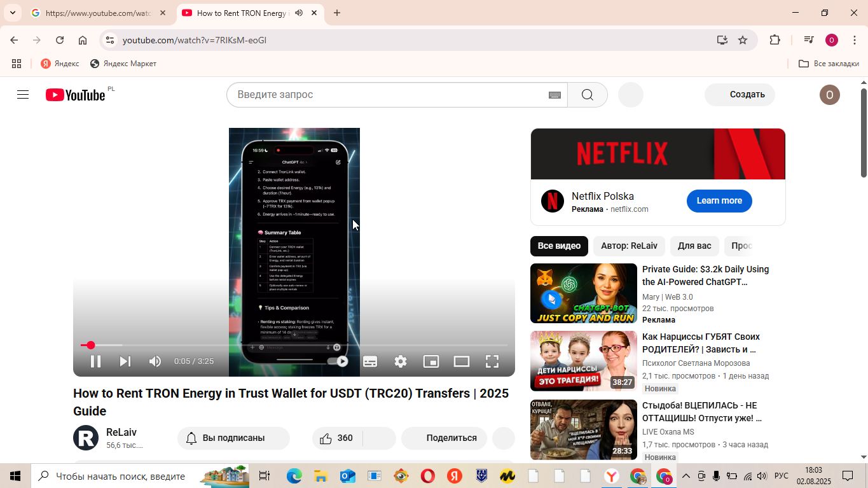
Task: Open site information icon in address bar
Action: 110,40
